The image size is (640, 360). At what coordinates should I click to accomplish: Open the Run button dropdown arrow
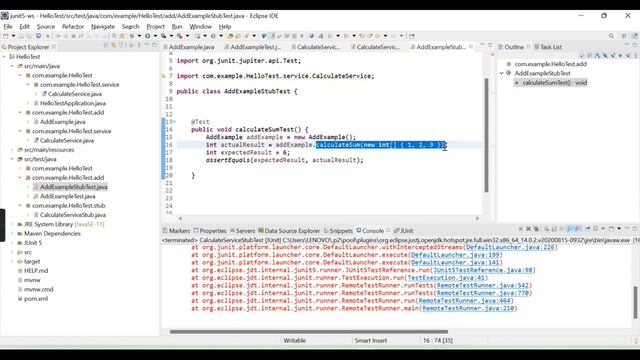[156, 36]
